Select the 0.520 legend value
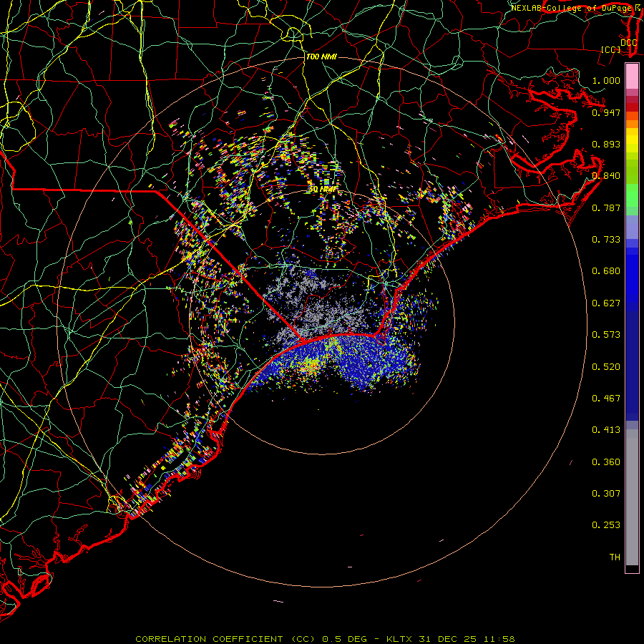The image size is (644, 644). click(x=606, y=367)
